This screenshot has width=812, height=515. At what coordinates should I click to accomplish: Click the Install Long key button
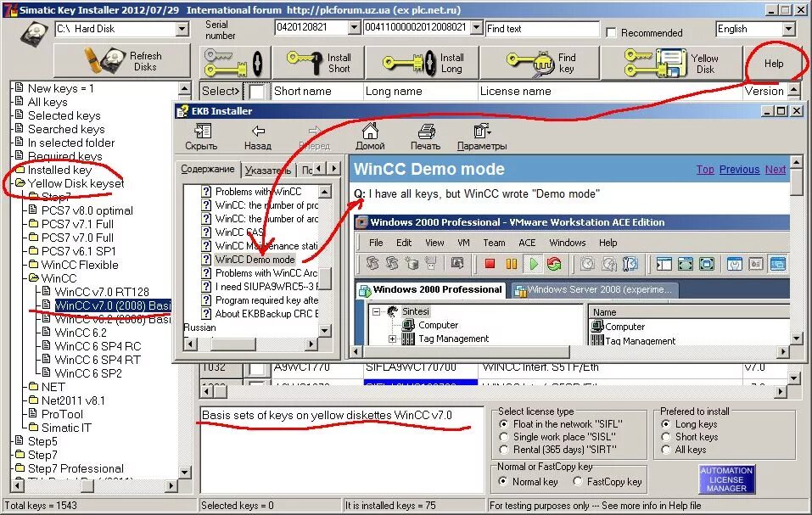422,63
